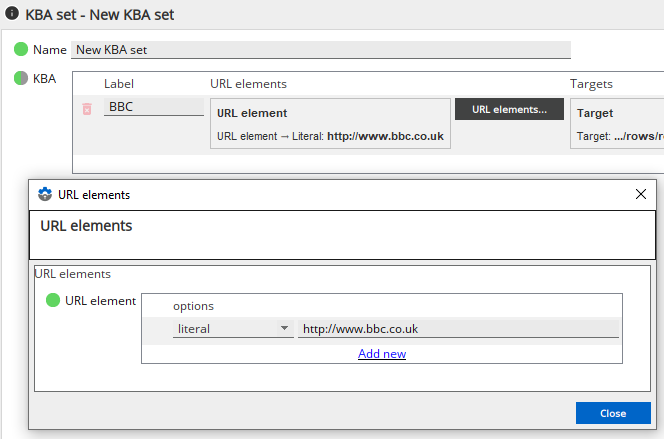Select the URL element summary card
The image size is (664, 439).
coord(330,124)
